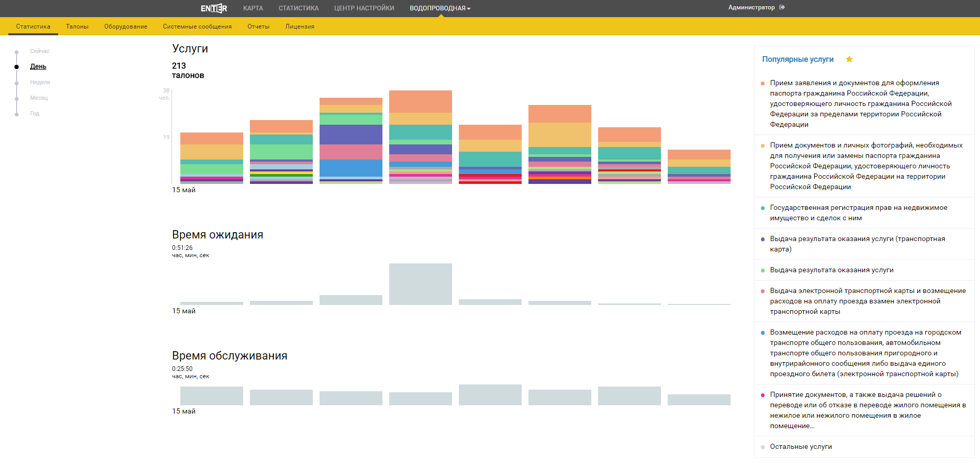Open the Отчеты tab
Viewport: 980px width, 465px height.
tap(258, 26)
